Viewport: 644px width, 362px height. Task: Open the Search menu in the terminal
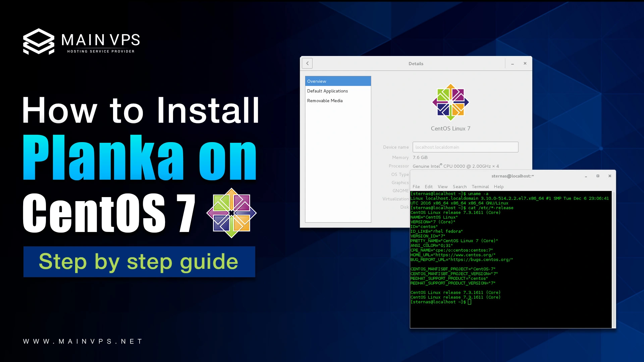tap(460, 187)
